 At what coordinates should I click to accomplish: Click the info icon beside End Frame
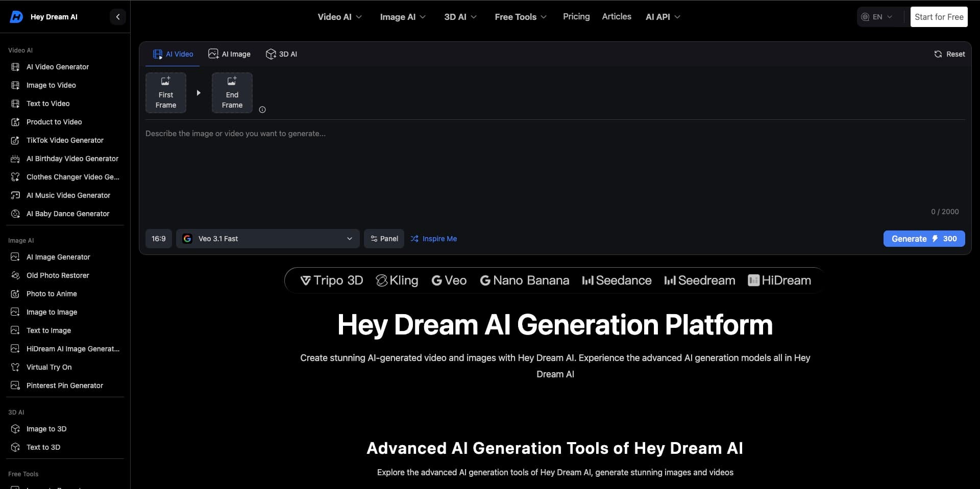point(262,110)
